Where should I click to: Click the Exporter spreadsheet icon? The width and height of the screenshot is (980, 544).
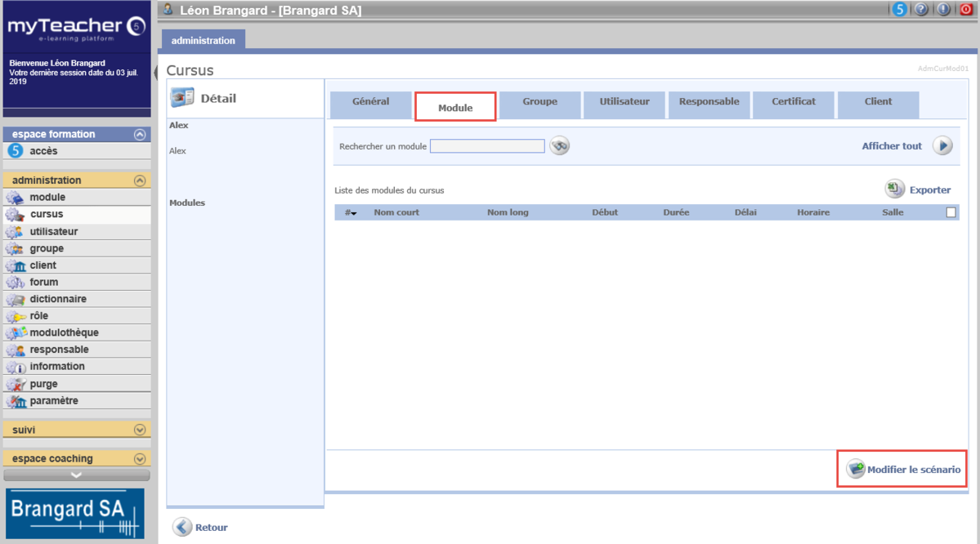pyautogui.click(x=894, y=190)
